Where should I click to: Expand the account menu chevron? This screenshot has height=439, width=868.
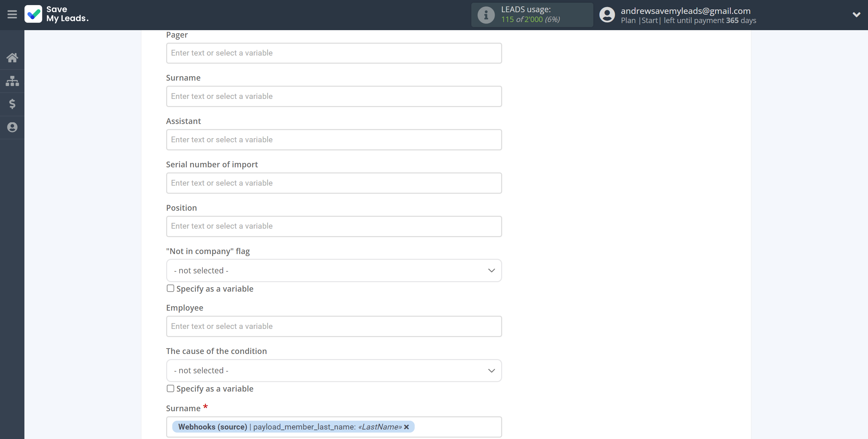856,15
